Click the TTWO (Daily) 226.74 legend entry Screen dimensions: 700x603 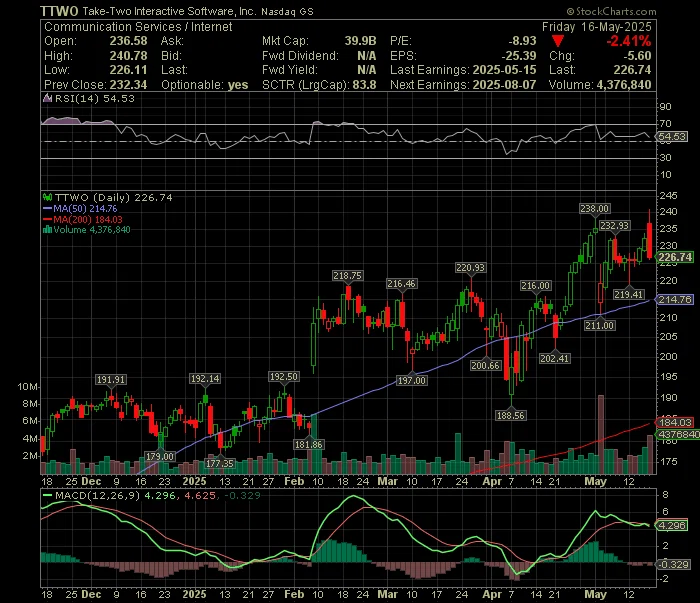tap(113, 197)
